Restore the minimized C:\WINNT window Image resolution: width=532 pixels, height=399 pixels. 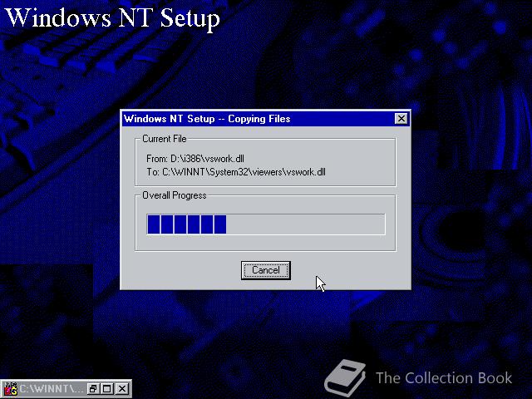click(92, 388)
